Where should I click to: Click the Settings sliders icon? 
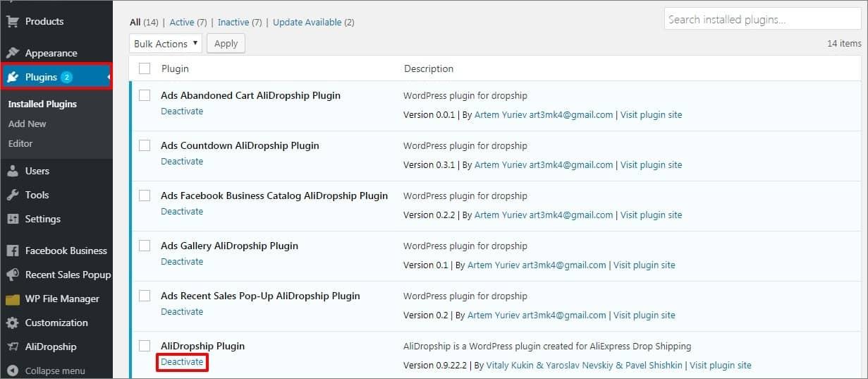coord(12,219)
